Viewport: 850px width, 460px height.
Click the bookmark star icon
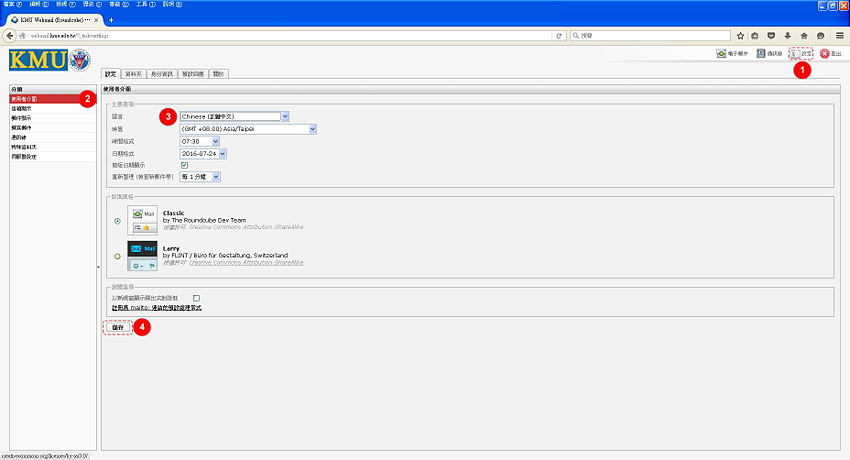pos(740,36)
